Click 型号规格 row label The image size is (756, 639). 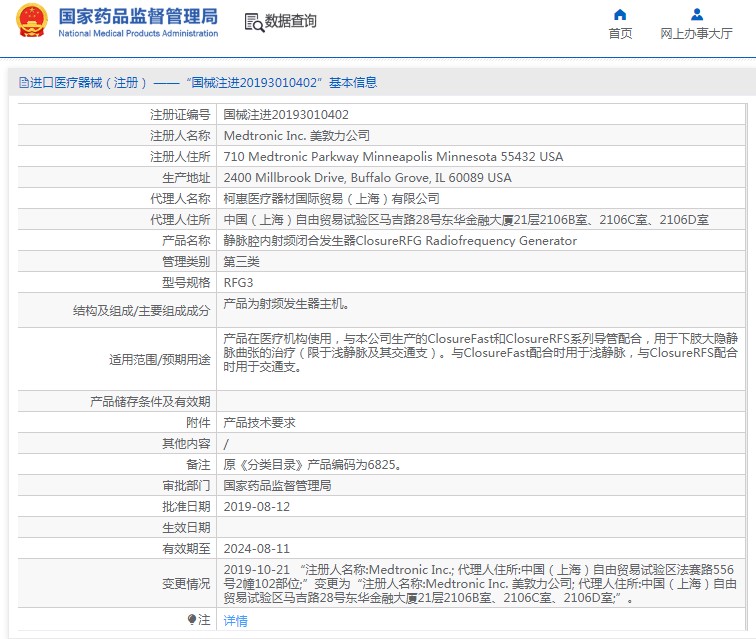coord(186,283)
